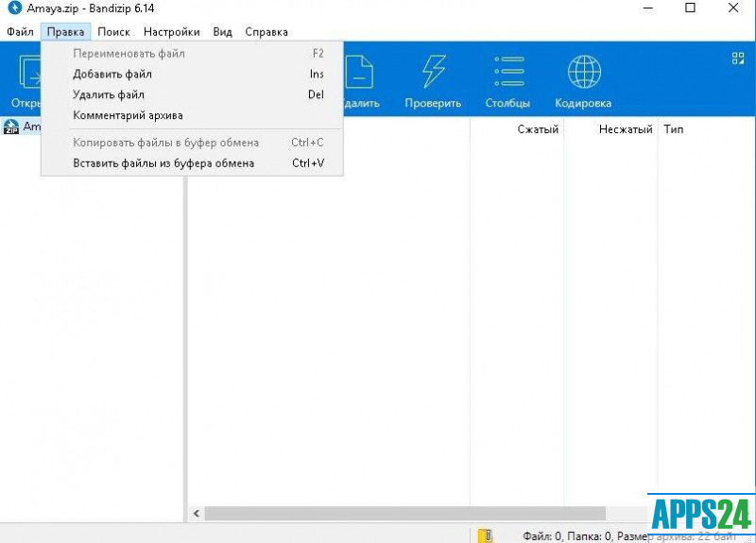This screenshot has height=543, width=756.
Task: Choose Удалить файл menu entry
Action: click(193, 95)
